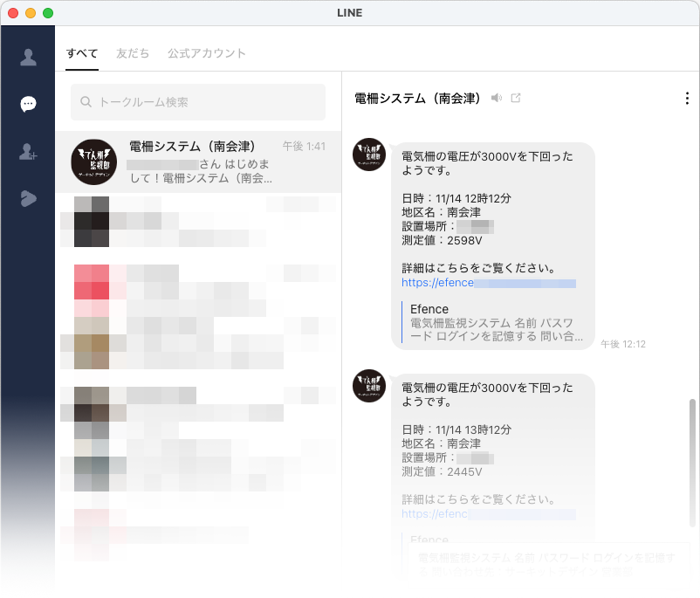Select the すべて tab
This screenshot has height=598, width=700.
coord(82,53)
